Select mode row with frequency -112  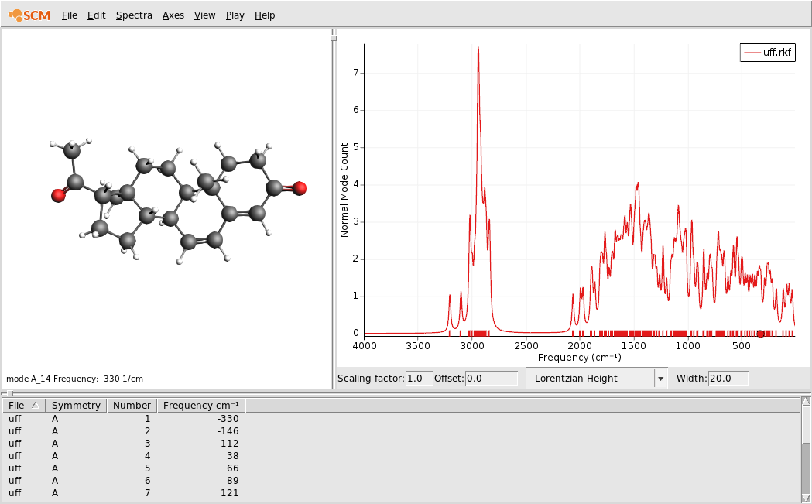[x=401, y=444]
